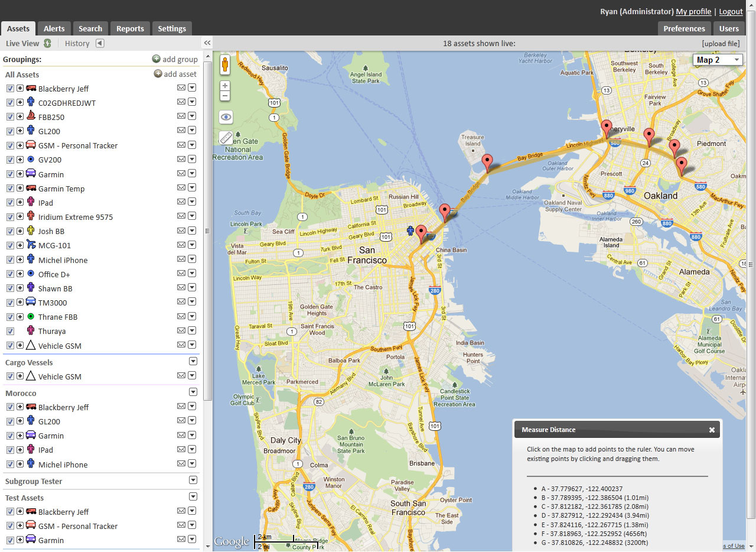
Task: Switch to the Reports tab
Action: point(130,28)
